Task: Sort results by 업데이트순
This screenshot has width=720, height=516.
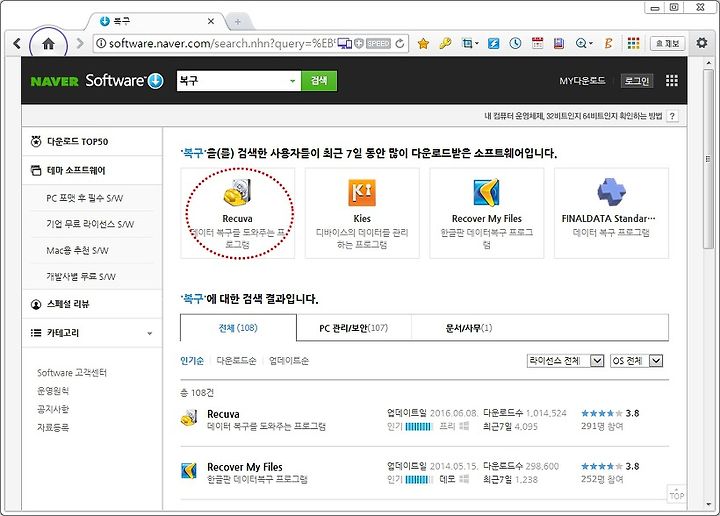Action: click(289, 361)
